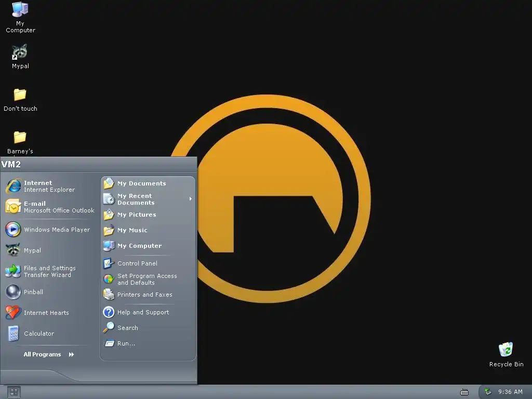Open Files and Settings Transfer Wizard
The image size is (532, 399).
coord(50,271)
